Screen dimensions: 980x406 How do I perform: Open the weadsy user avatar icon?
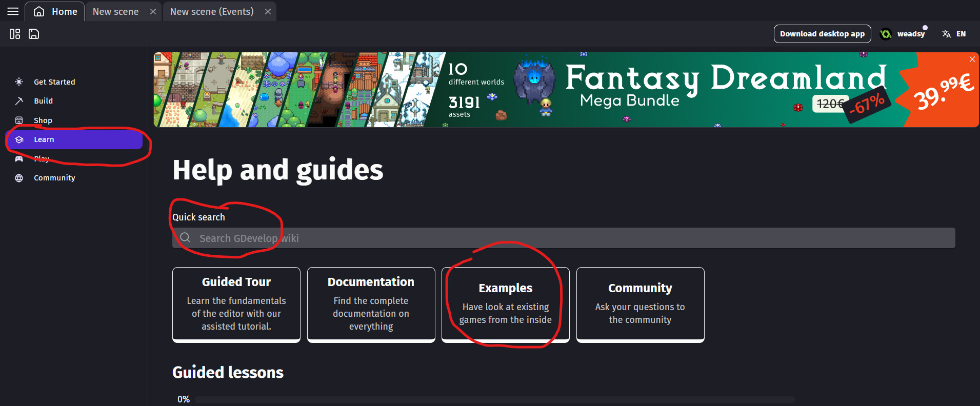click(886, 34)
